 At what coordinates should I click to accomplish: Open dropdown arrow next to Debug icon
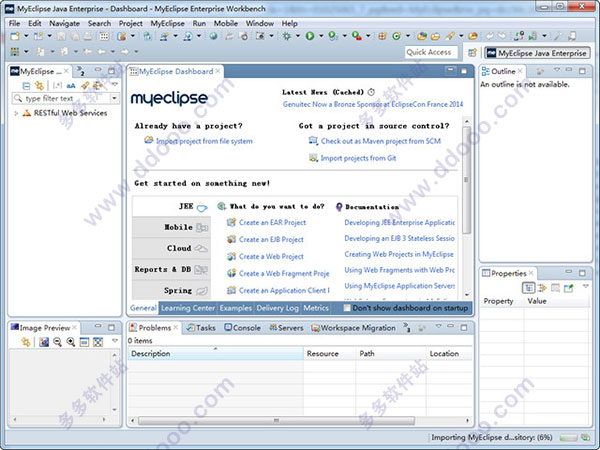(297, 36)
